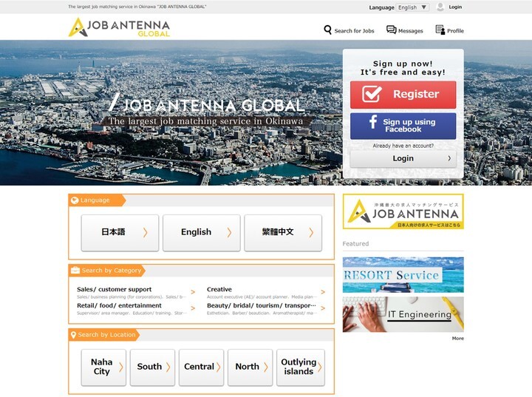Image resolution: width=532 pixels, height=397 pixels.
Task: Expand the Creative category arrow
Action: coord(322,293)
